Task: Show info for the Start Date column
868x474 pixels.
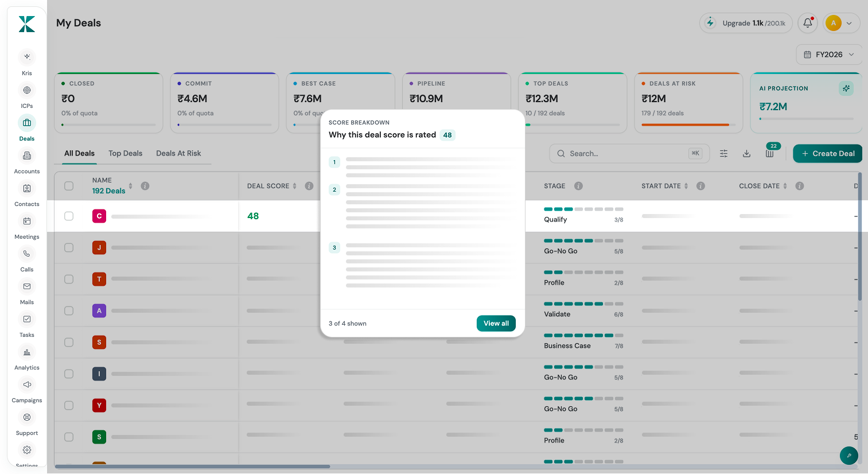Action: coord(700,186)
